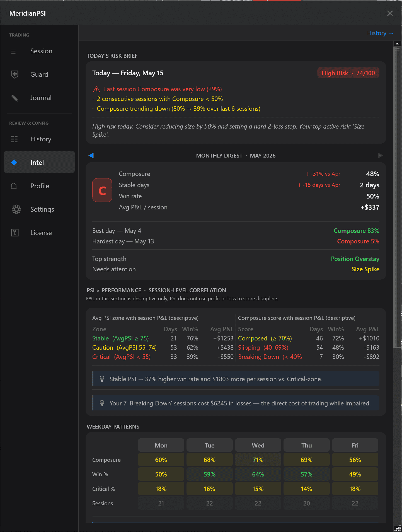Viewport: 402px width, 532px height.
Task: Click Composure 83% best day value
Action: [x=357, y=231]
